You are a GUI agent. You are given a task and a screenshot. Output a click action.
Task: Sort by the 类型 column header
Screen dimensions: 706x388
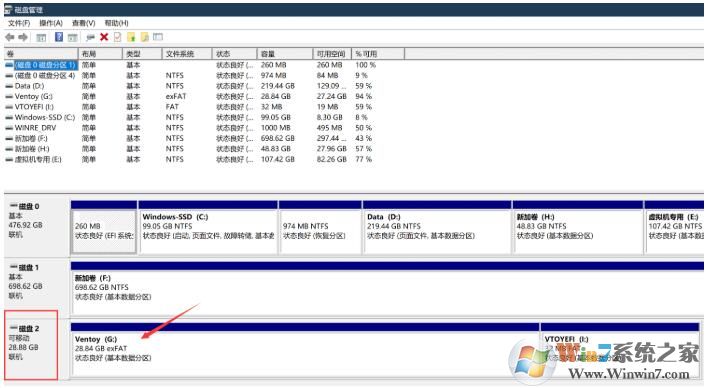click(142, 54)
